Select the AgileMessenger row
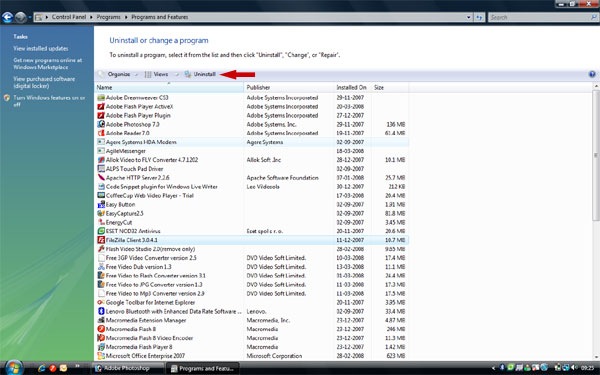The image size is (600, 375). tap(251, 151)
